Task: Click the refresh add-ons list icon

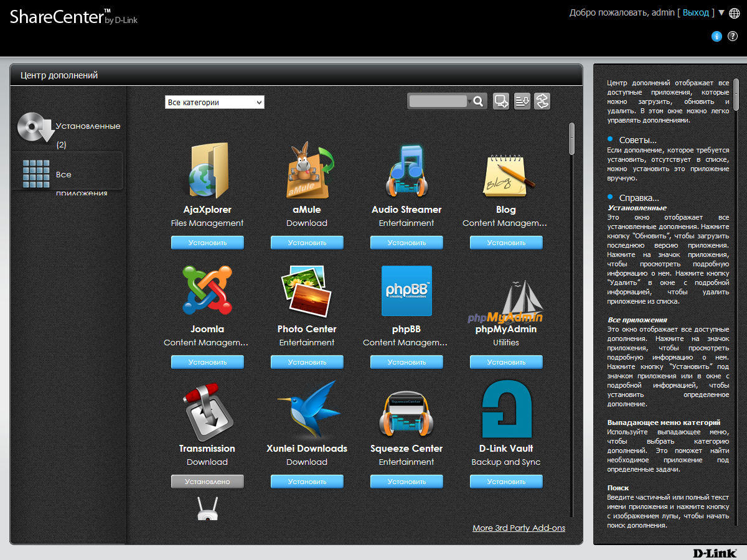Action: pos(542,101)
